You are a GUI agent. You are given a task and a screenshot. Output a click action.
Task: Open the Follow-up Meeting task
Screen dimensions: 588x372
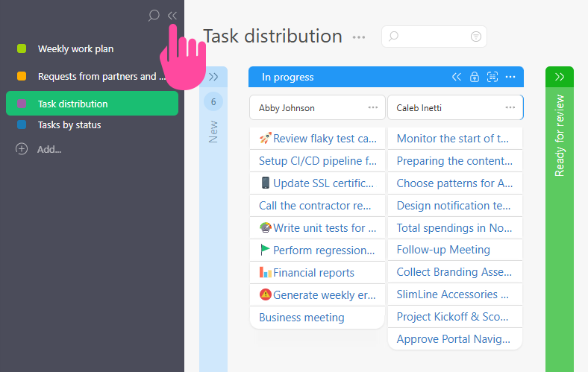[443, 250]
